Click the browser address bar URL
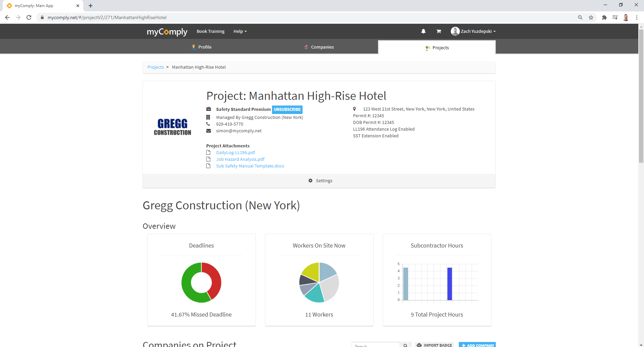The width and height of the screenshot is (644, 347). coord(107,17)
